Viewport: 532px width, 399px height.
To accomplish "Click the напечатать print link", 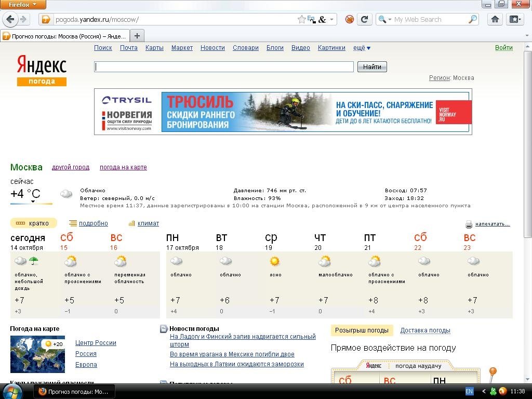I will coord(493,224).
